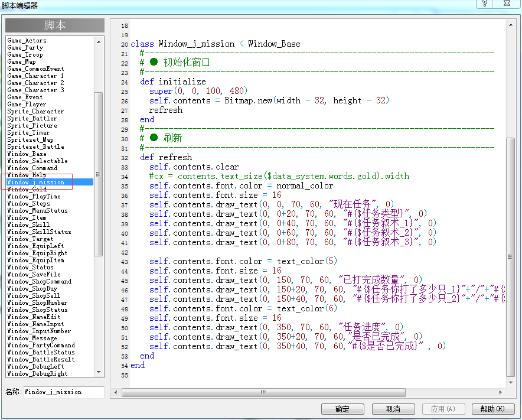Click code editor scroll right arrow
This screenshot has height=420, width=522.
(x=500, y=392)
